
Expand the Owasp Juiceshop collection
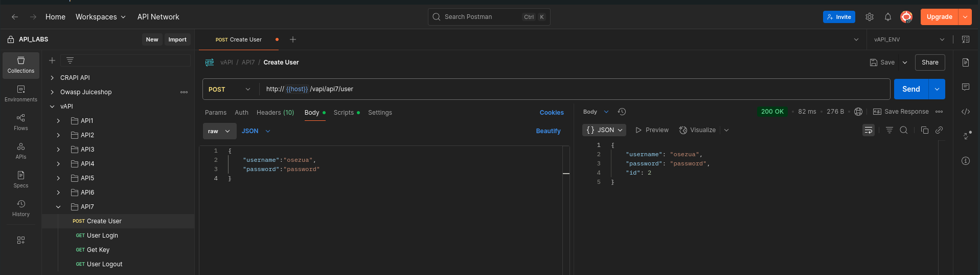pyautogui.click(x=52, y=92)
